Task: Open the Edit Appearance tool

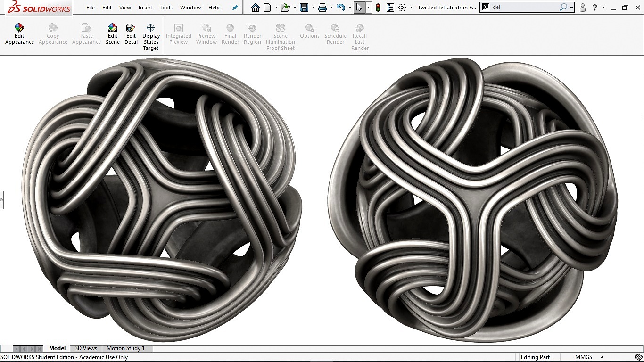Action: pos(19,34)
